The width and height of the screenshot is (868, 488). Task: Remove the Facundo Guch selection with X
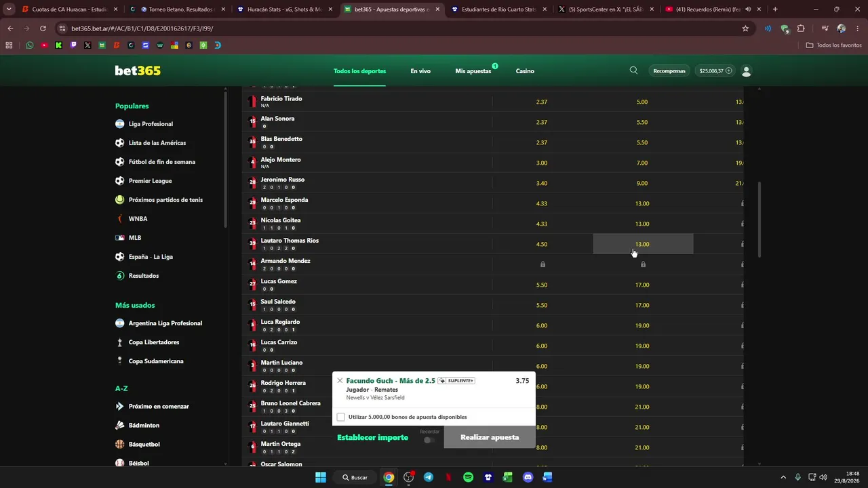click(x=340, y=381)
